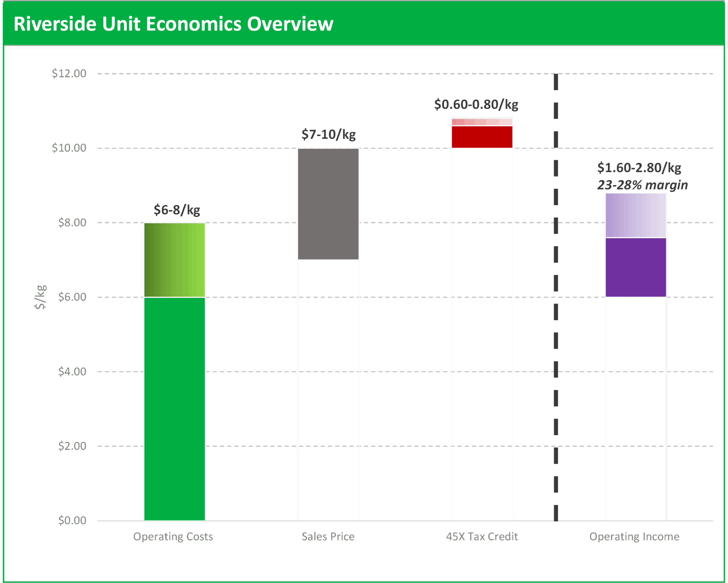The width and height of the screenshot is (728, 583).
Task: Select the $1.60-2.80/kg label
Action: pos(639,168)
